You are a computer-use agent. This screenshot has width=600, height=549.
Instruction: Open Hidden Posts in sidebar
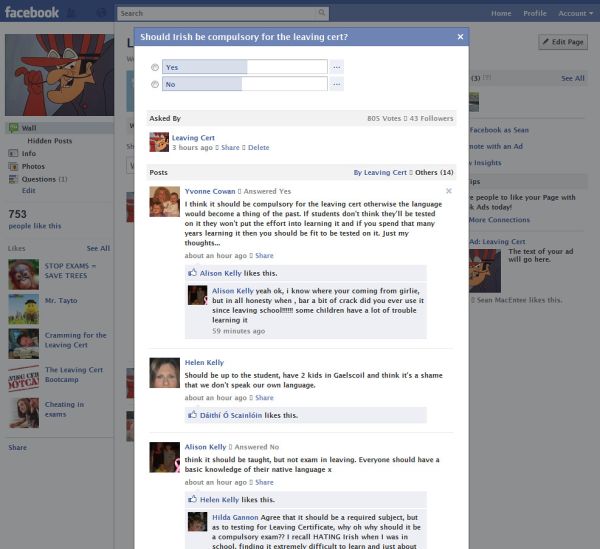point(50,141)
